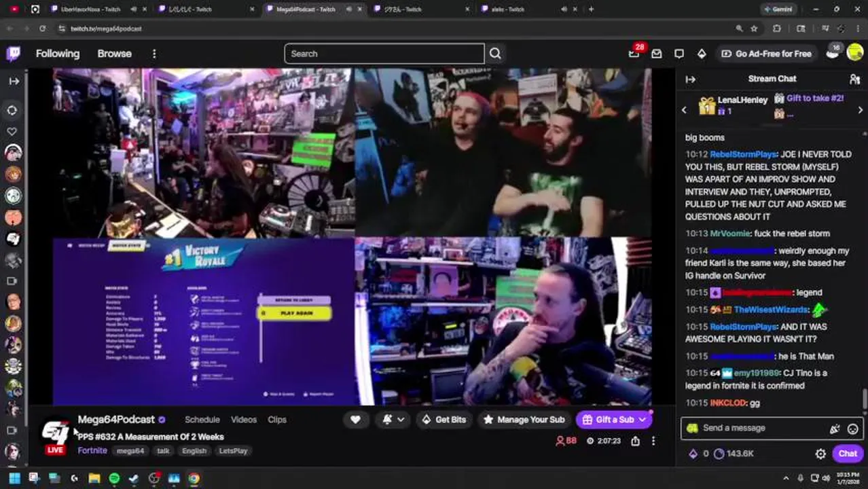
Task: Mute audio on UberHaxorNova tab
Action: coord(134,9)
